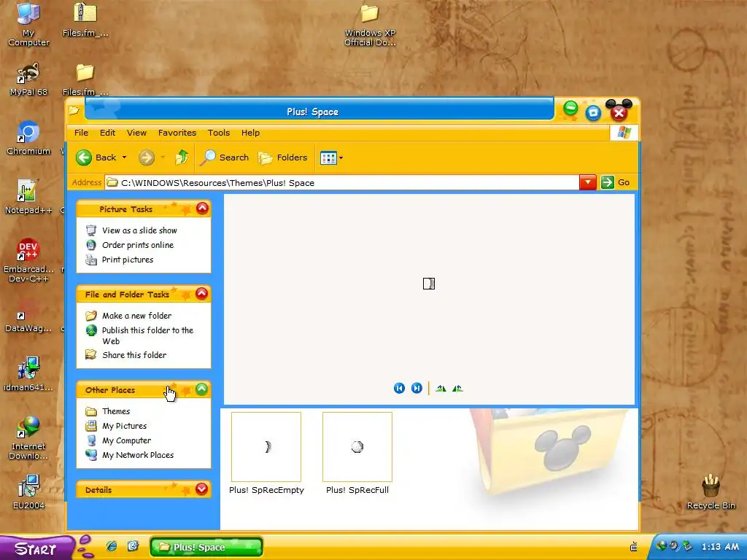Click the Plus! Space taskbar button
This screenshot has height=560, width=747.
(206, 547)
